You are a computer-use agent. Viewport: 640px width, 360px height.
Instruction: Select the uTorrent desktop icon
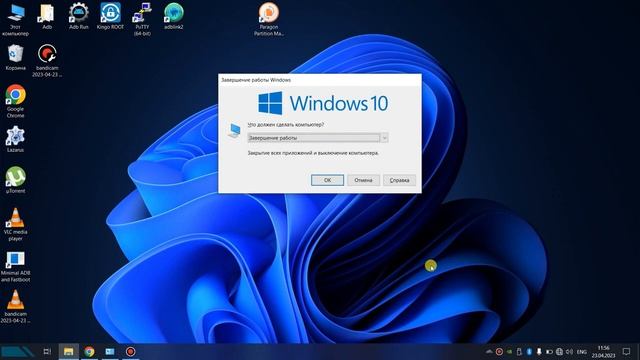click(16, 180)
